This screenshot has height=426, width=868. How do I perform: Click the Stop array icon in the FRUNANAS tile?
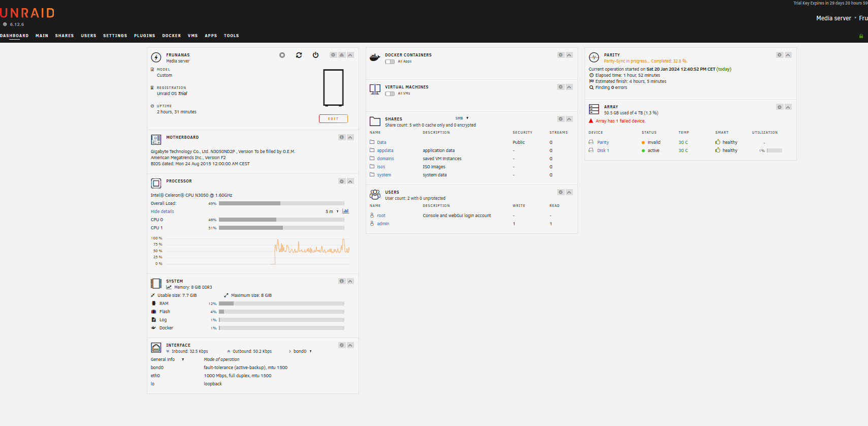click(282, 55)
